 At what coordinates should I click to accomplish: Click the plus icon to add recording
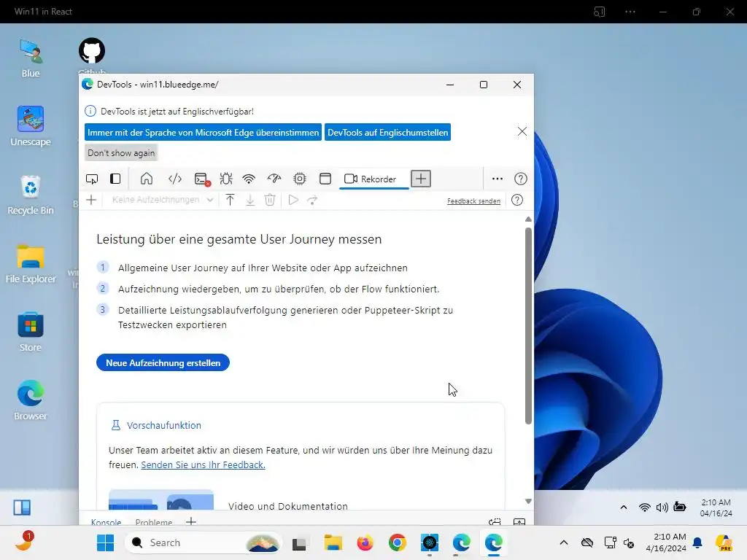pyautogui.click(x=91, y=200)
